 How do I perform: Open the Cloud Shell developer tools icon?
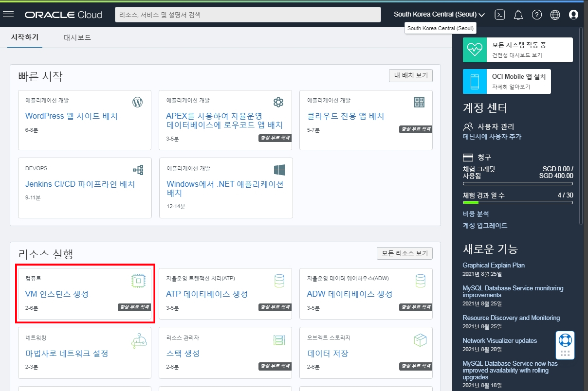500,15
